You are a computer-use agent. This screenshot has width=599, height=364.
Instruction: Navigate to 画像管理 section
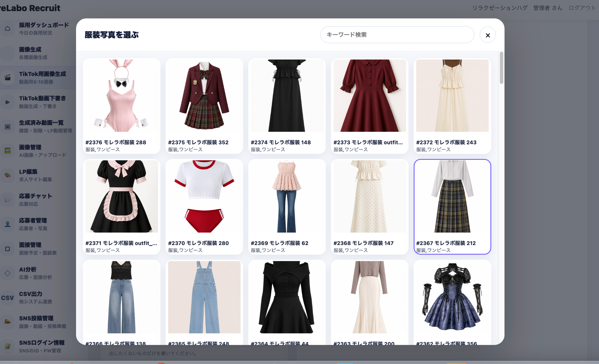click(38, 151)
